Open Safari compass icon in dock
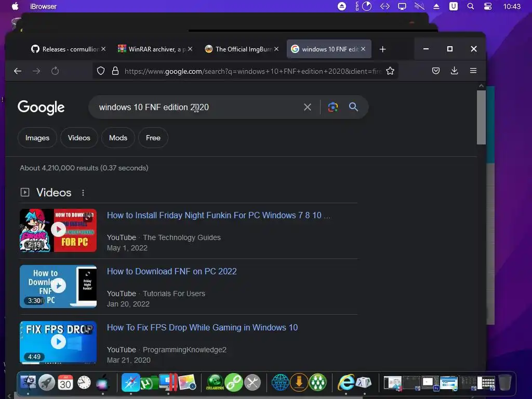The height and width of the screenshot is (399, 532). click(x=130, y=382)
